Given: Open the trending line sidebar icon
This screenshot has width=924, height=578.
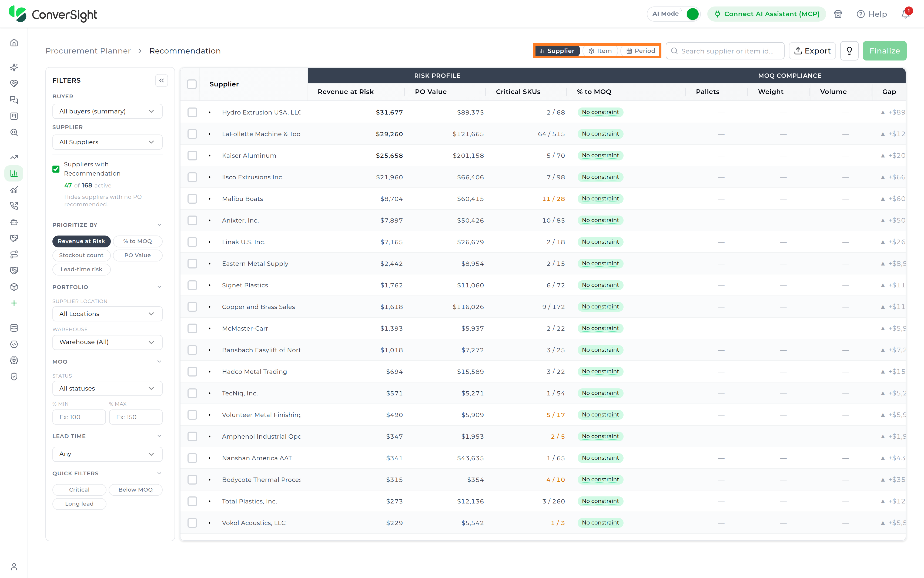Looking at the screenshot, I should click(x=14, y=157).
